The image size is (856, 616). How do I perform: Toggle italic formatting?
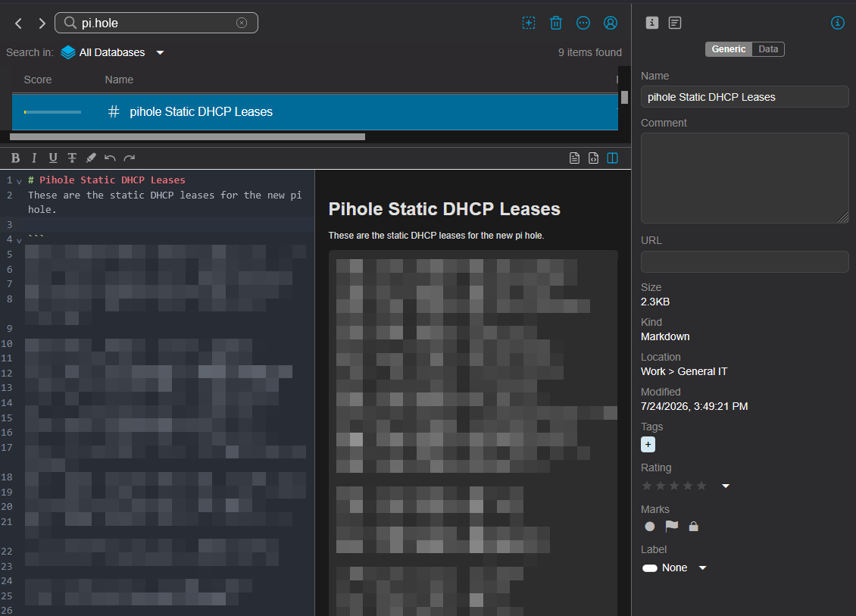point(34,158)
